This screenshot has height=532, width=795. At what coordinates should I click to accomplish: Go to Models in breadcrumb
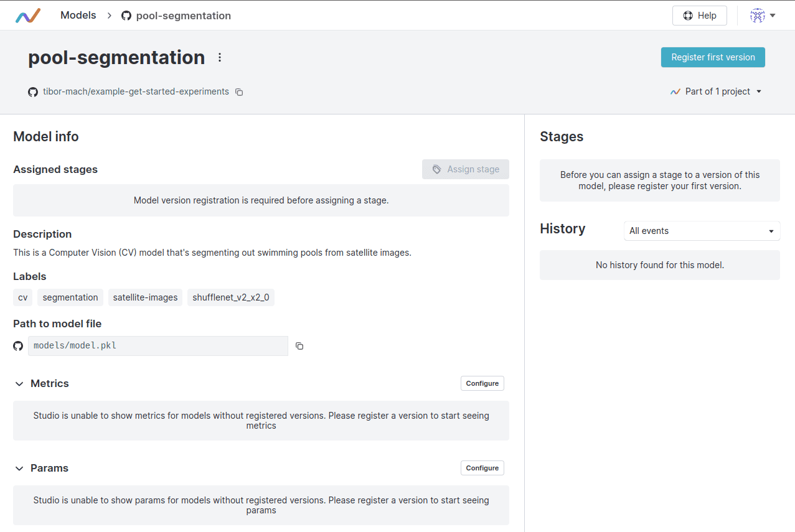(x=78, y=16)
